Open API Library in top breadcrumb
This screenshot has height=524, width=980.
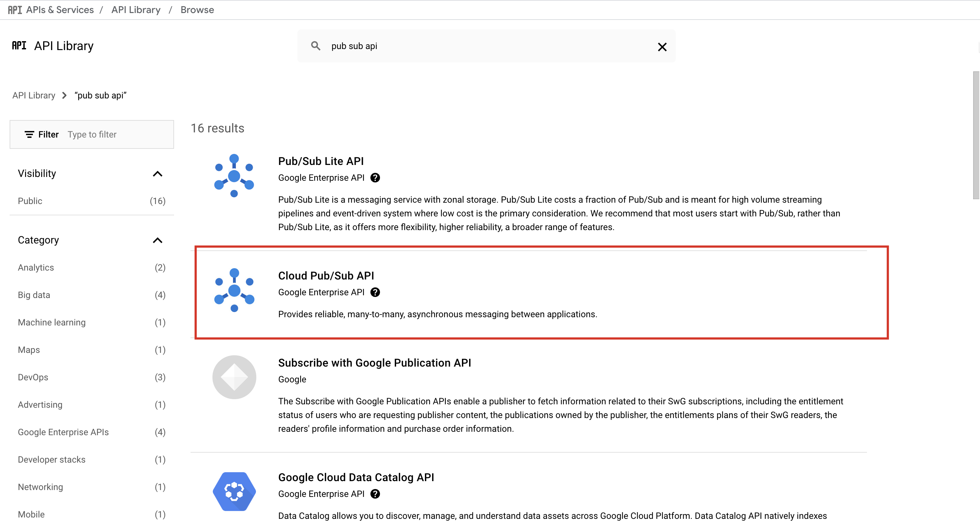pos(136,10)
